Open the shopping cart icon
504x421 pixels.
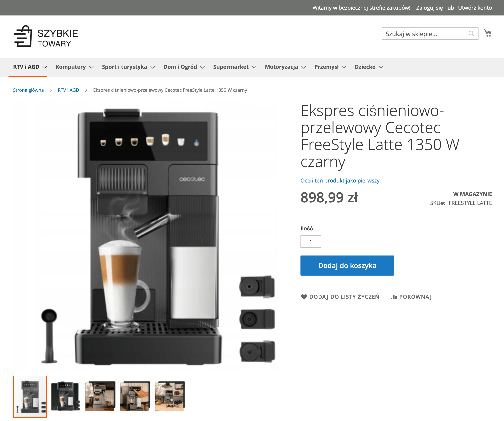coord(488,33)
